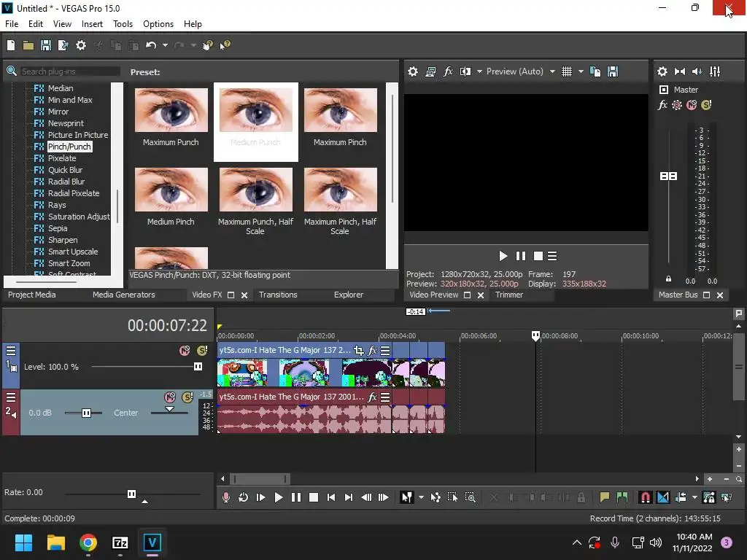Toggle the Master fader lock icon

coord(668,279)
